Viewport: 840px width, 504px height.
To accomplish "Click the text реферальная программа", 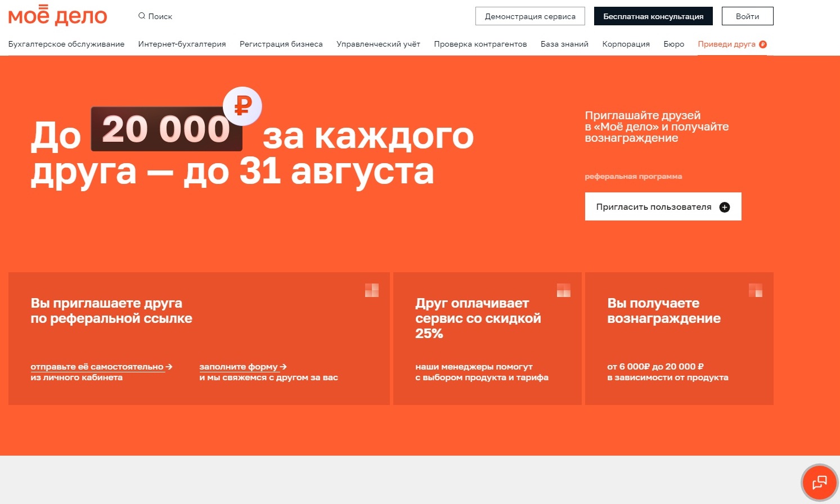I will pos(634,177).
